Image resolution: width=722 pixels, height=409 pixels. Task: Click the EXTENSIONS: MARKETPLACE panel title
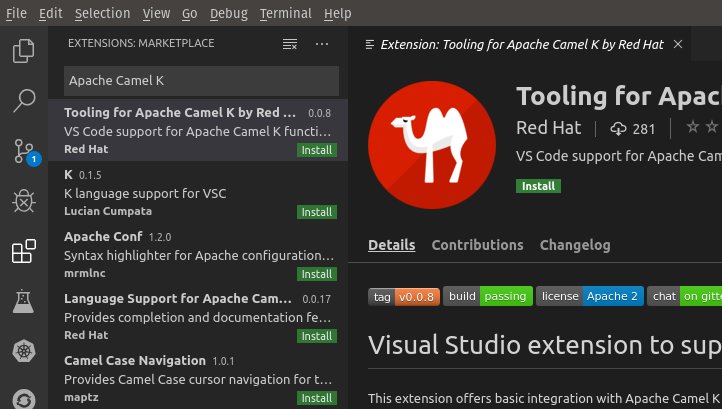[141, 43]
